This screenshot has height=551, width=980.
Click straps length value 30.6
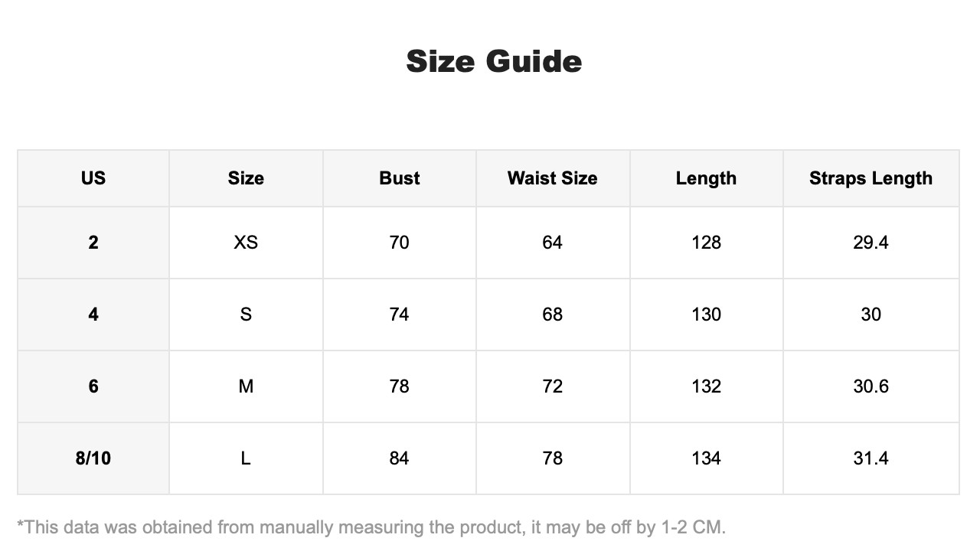pyautogui.click(x=871, y=386)
